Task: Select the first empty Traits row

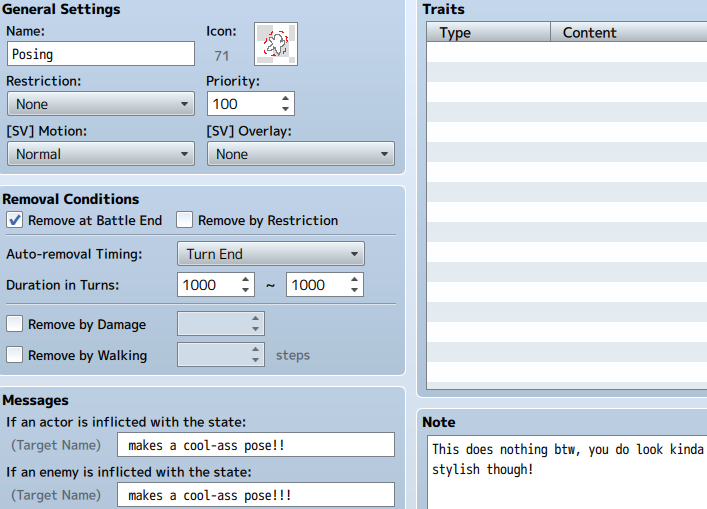Action: pyautogui.click(x=567, y=52)
